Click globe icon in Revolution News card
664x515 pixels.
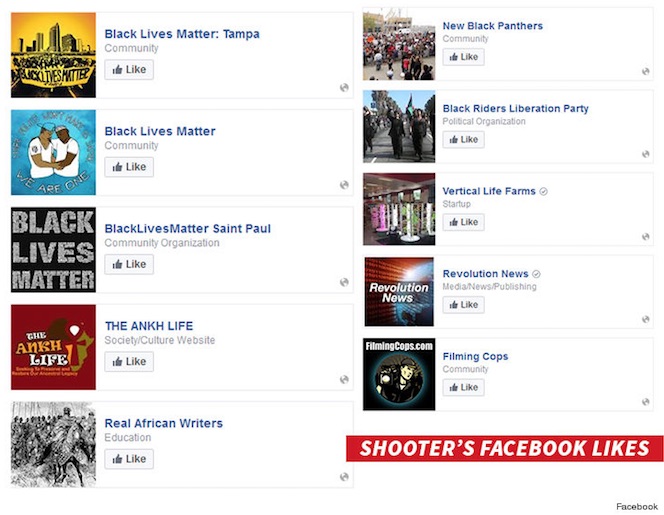tap(645, 319)
